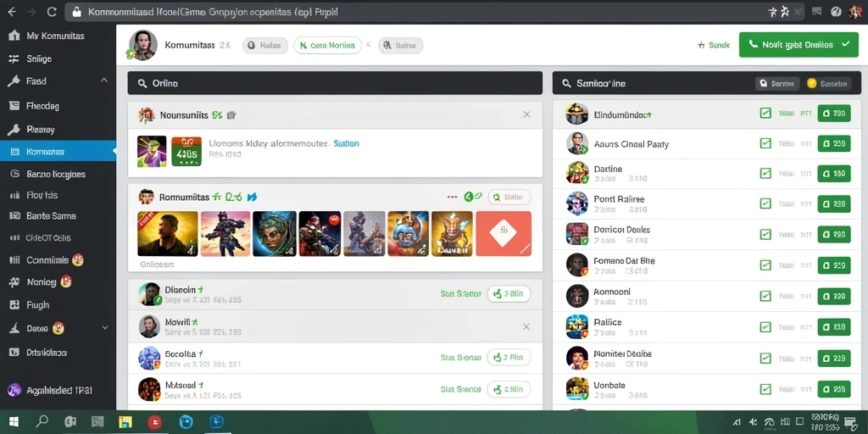Viewport: 868px width, 434px height.
Task: Toggle checkbox in Raliice row
Action: click(x=765, y=327)
